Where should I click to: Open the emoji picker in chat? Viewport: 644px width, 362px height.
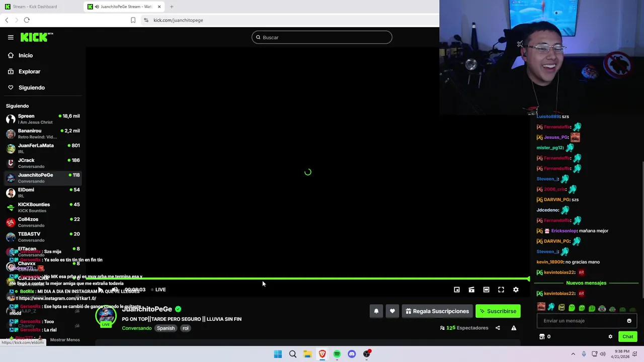629,321
